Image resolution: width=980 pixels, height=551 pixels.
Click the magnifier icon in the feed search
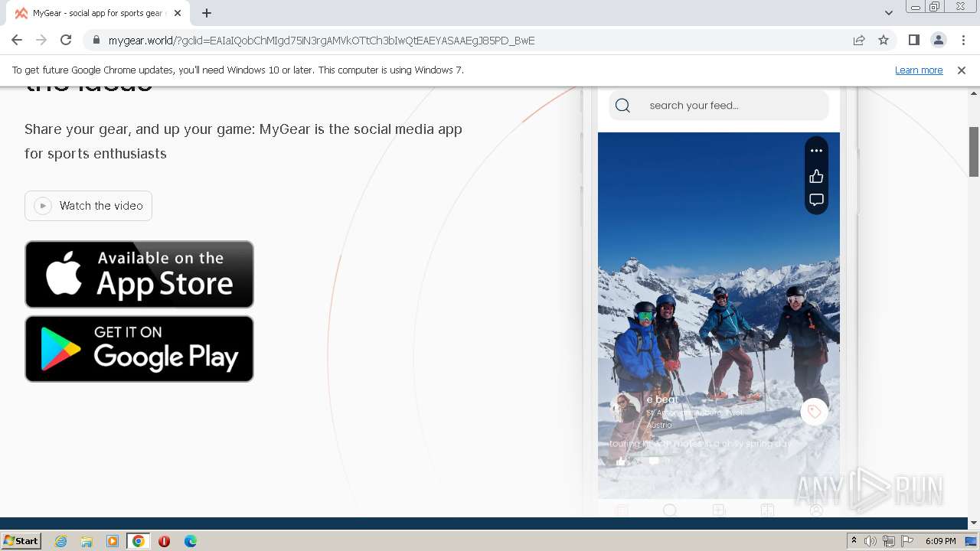point(622,106)
